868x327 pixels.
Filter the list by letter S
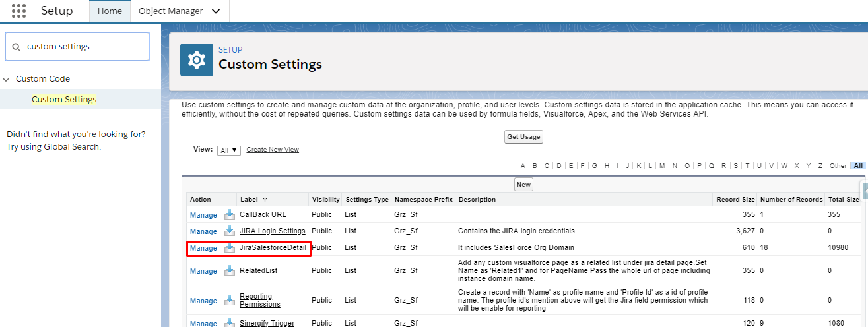[x=735, y=166]
